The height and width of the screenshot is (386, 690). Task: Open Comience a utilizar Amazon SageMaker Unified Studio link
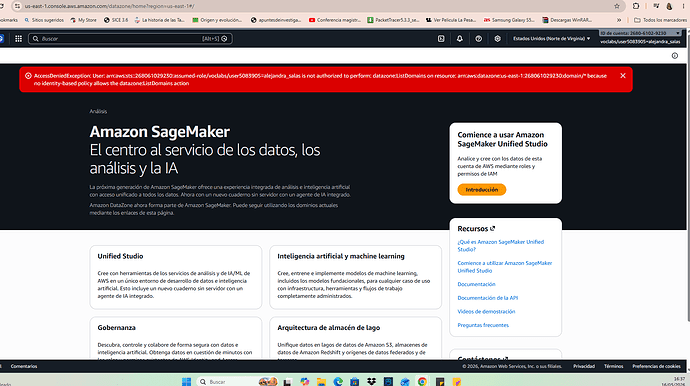click(505, 267)
